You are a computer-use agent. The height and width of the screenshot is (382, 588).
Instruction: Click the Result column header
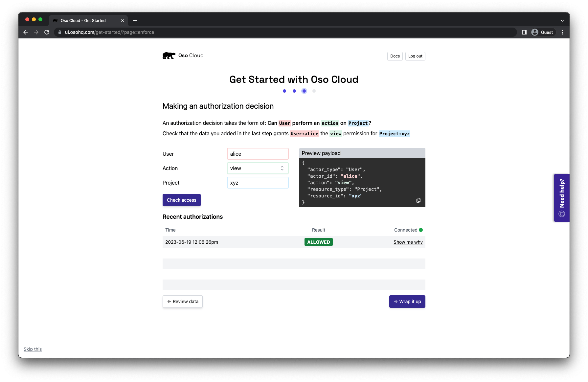(319, 230)
